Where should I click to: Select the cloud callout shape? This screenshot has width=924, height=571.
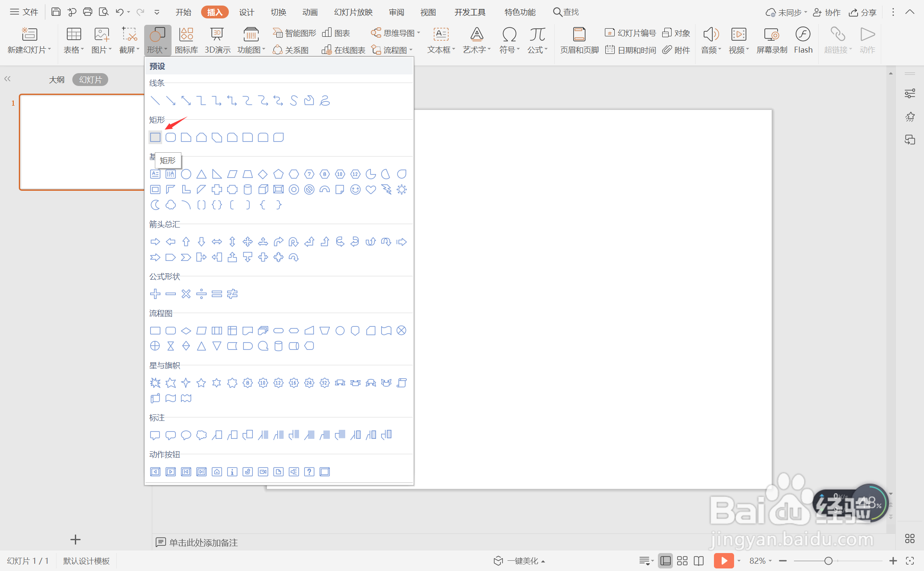[x=201, y=435]
